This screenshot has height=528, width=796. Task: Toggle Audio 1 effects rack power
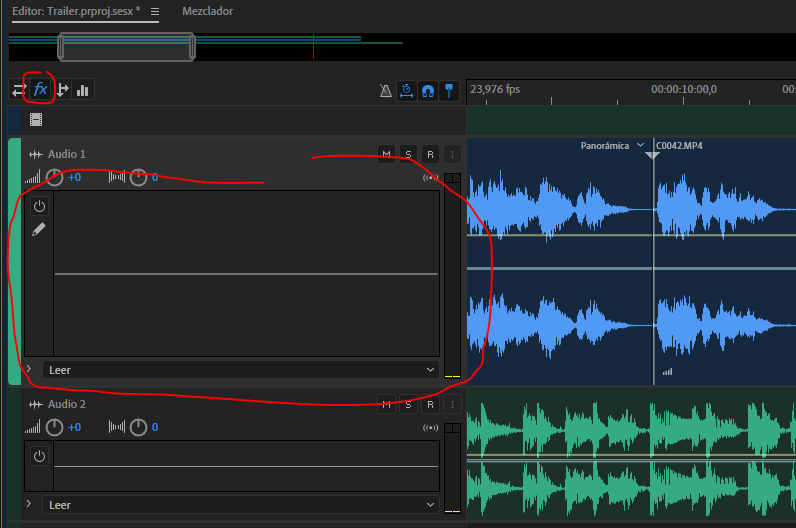pos(39,206)
